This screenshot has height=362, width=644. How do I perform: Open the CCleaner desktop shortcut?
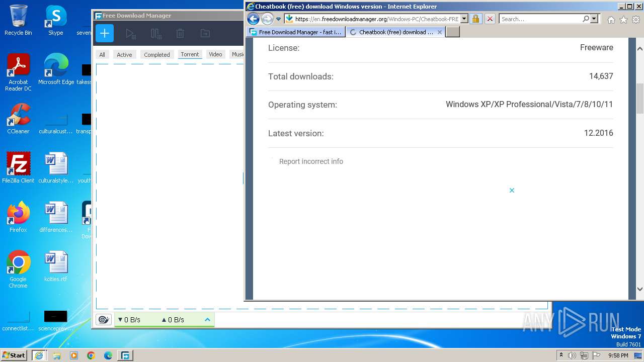click(18, 119)
